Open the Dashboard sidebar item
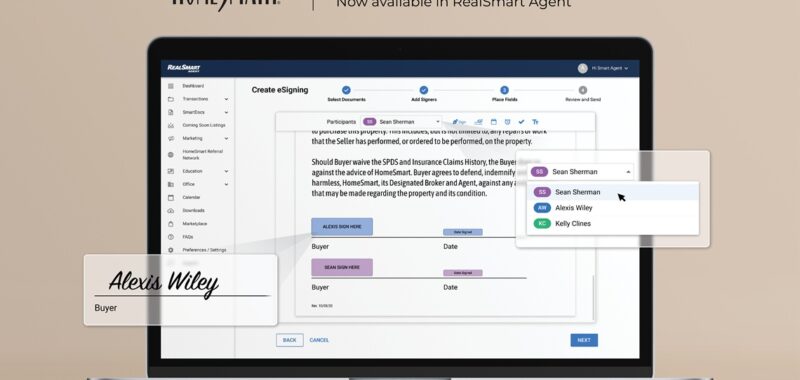Image resolution: width=800 pixels, height=380 pixels. click(x=193, y=86)
